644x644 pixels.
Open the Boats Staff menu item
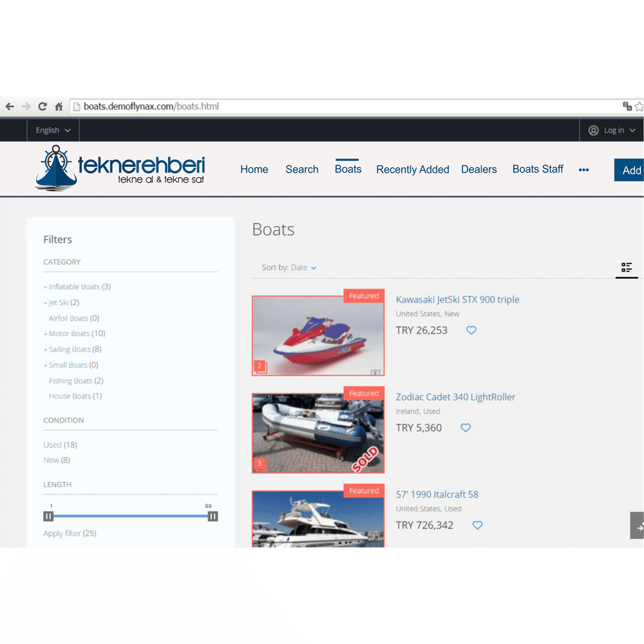(538, 169)
